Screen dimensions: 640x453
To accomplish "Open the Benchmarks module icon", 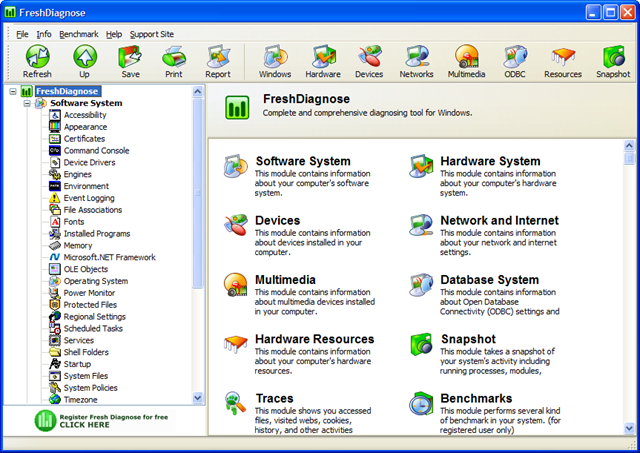I will 421,403.
